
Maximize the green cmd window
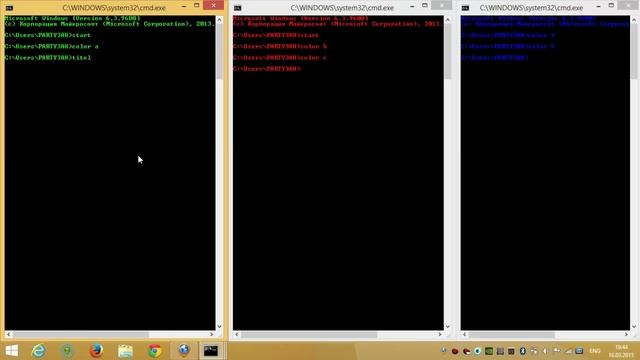196,5
